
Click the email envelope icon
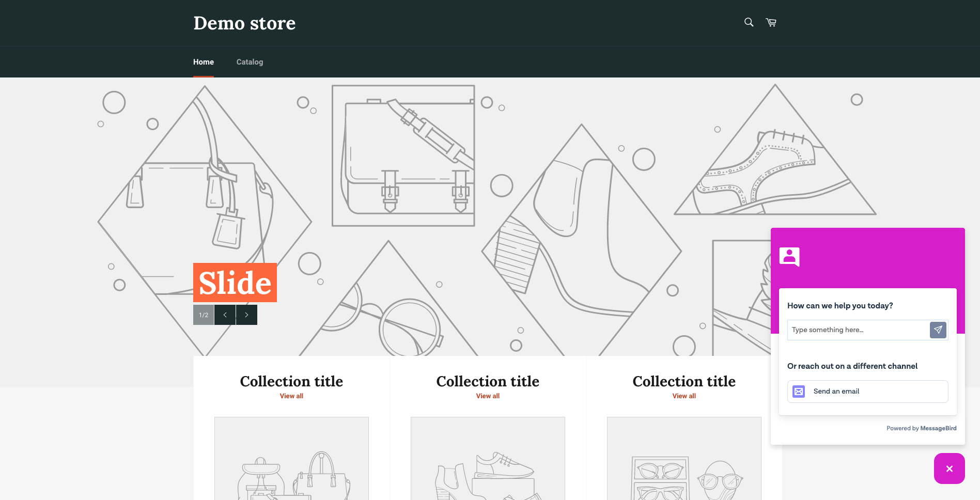pos(799,392)
